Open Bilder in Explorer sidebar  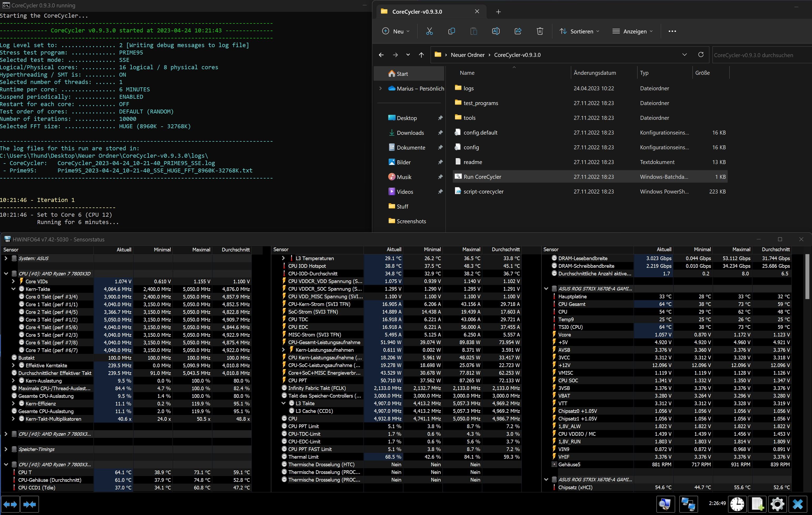[403, 162]
